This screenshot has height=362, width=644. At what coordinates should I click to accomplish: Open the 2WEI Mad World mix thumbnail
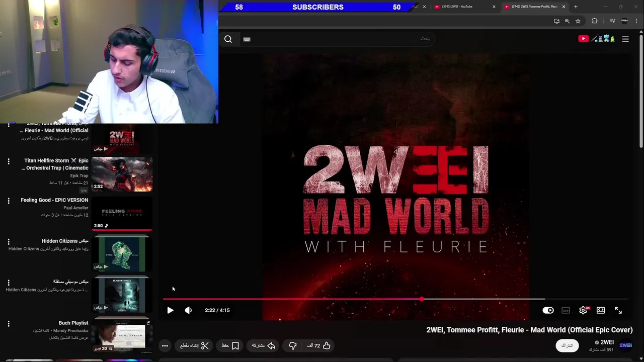pos(122,139)
